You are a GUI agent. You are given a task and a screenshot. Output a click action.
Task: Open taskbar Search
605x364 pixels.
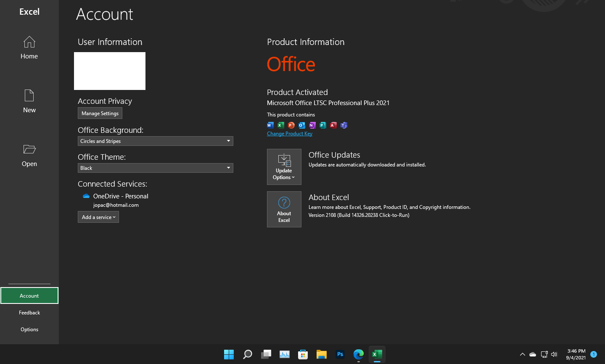pos(248,354)
